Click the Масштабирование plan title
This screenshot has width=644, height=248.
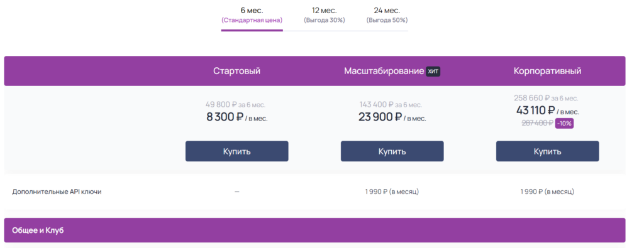pyautogui.click(x=384, y=71)
